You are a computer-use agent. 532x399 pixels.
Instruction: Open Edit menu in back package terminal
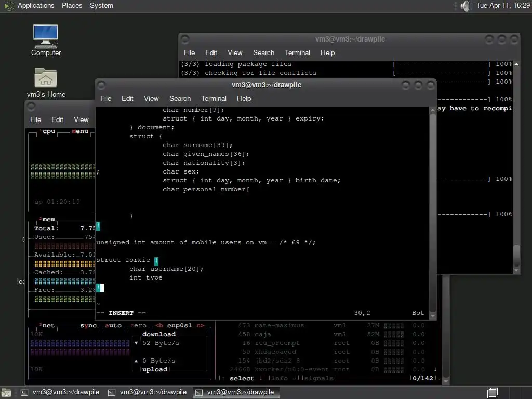pyautogui.click(x=211, y=52)
